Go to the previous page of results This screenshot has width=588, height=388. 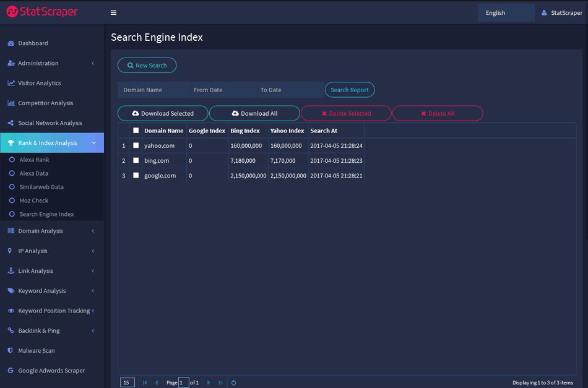(x=157, y=382)
